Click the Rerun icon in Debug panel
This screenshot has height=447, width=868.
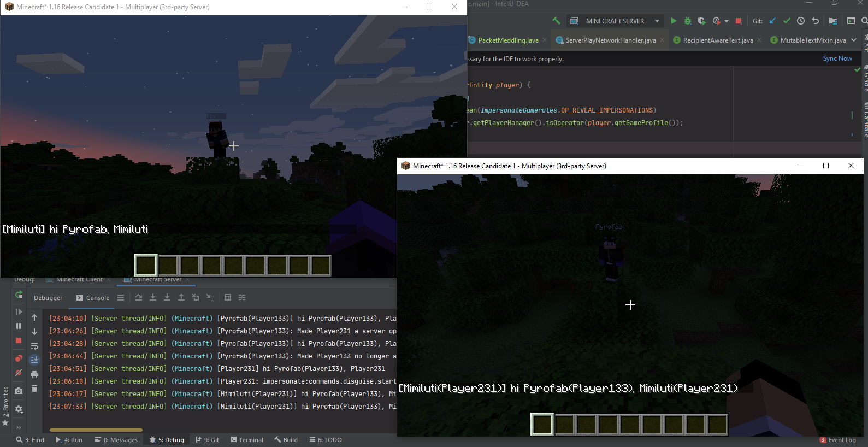coord(19,295)
